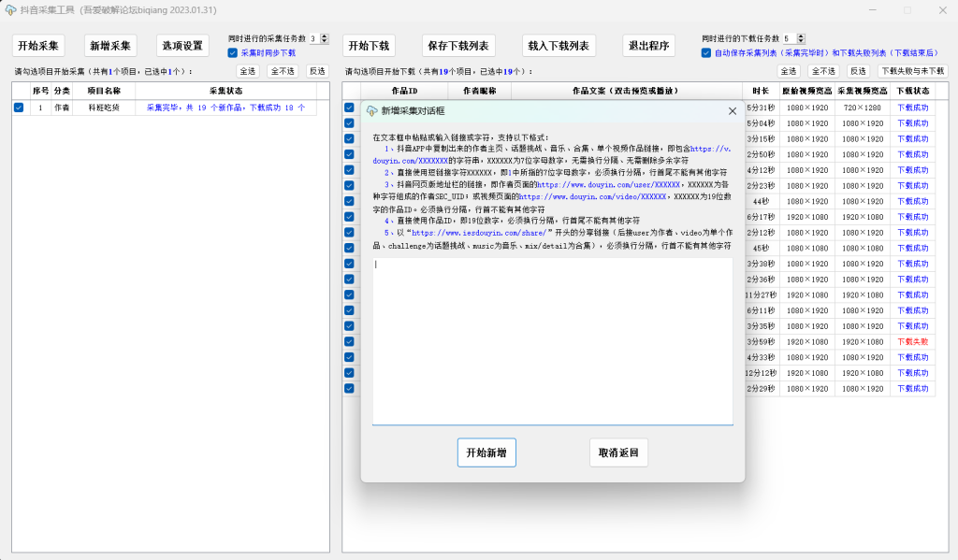958x560 pixels.
Task: Focus the link input text area
Action: click(552, 341)
